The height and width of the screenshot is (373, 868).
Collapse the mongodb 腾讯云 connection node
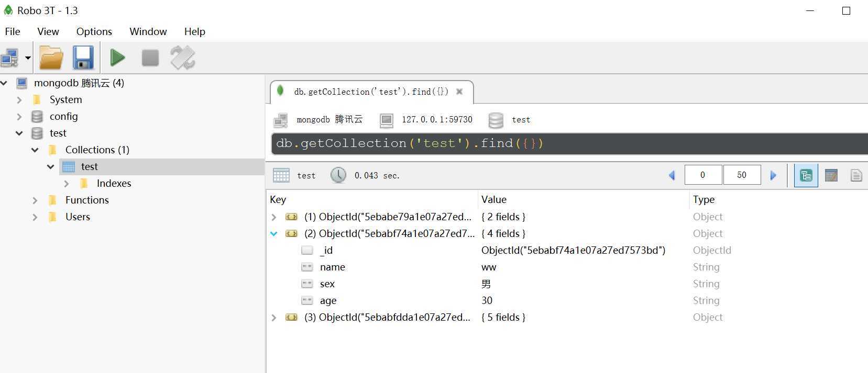pos(4,83)
